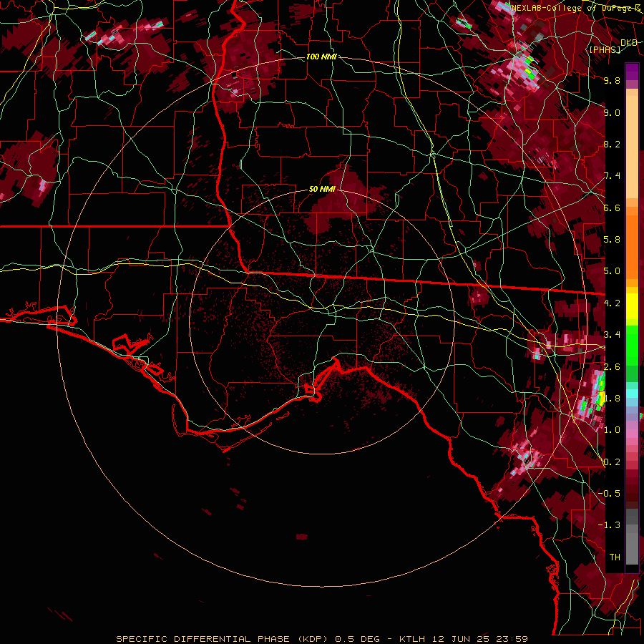The width and height of the screenshot is (644, 644).
Task: Click the 50 NMI range ring label
Action: (x=322, y=190)
